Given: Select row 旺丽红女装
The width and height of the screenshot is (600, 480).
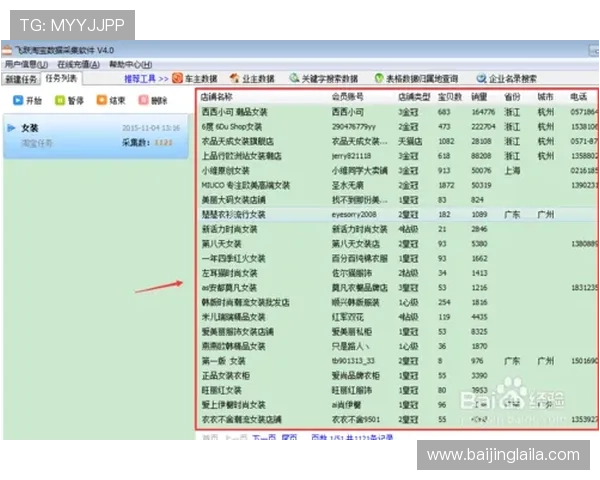Looking at the screenshot, I should [x=397, y=390].
